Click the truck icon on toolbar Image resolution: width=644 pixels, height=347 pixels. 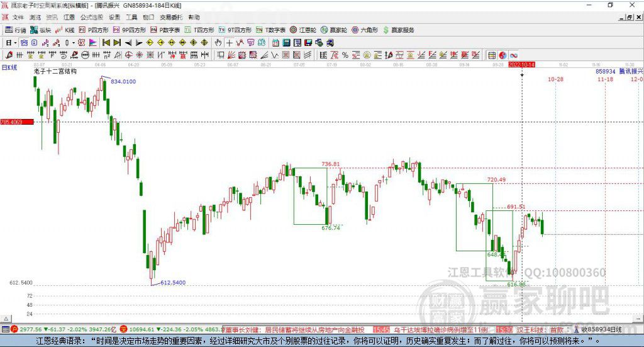(330, 43)
